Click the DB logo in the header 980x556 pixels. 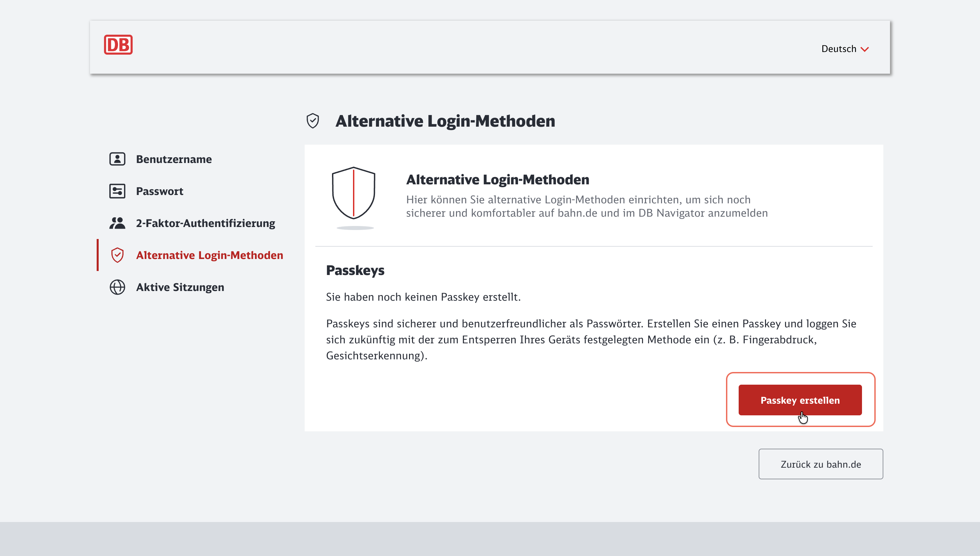(x=118, y=45)
